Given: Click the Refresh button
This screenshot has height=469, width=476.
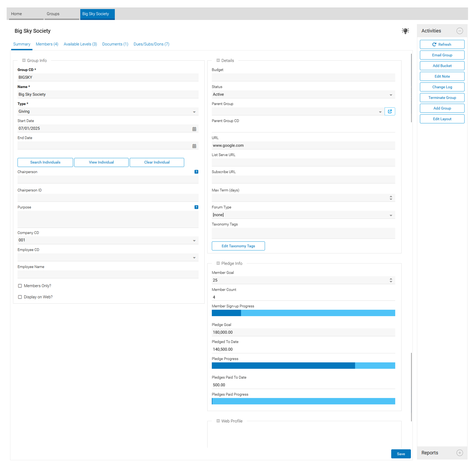Looking at the screenshot, I should point(442,44).
